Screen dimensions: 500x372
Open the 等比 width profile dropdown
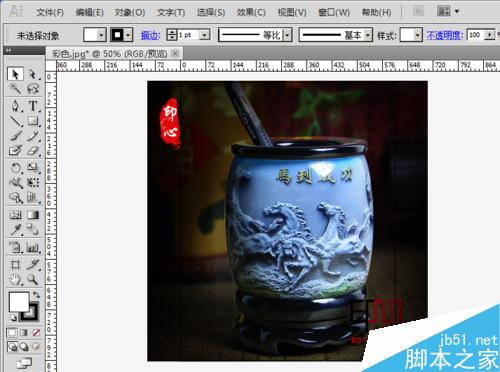click(x=288, y=35)
